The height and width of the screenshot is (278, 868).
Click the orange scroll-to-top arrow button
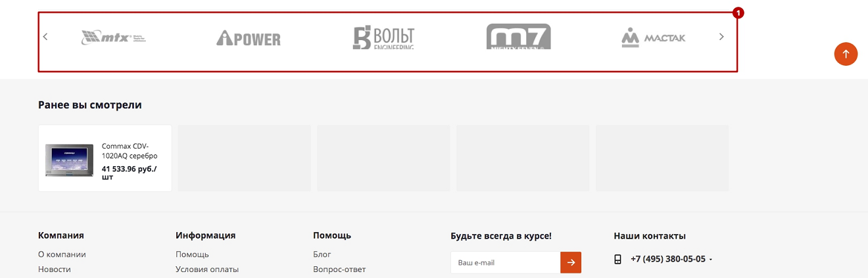pyautogui.click(x=846, y=54)
